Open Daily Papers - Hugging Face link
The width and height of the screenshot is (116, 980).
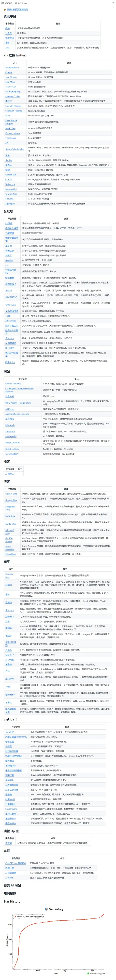(18, 403)
